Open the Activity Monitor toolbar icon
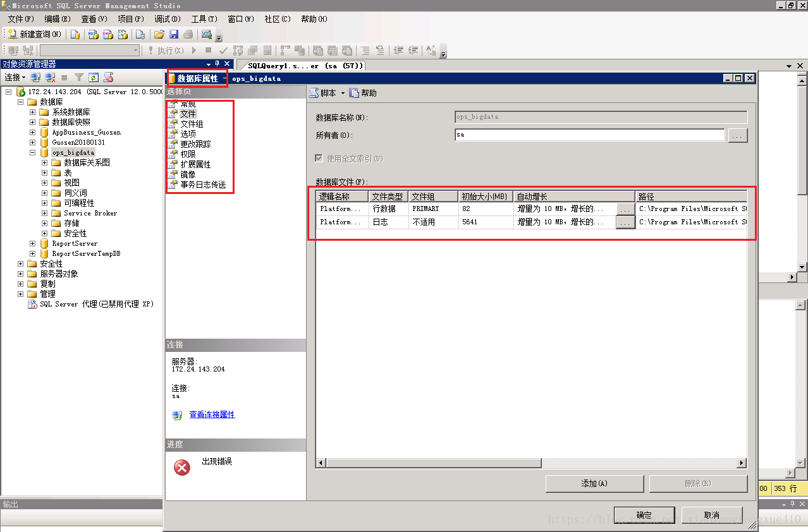Screen dimensions: 808x532 (x=206, y=34)
